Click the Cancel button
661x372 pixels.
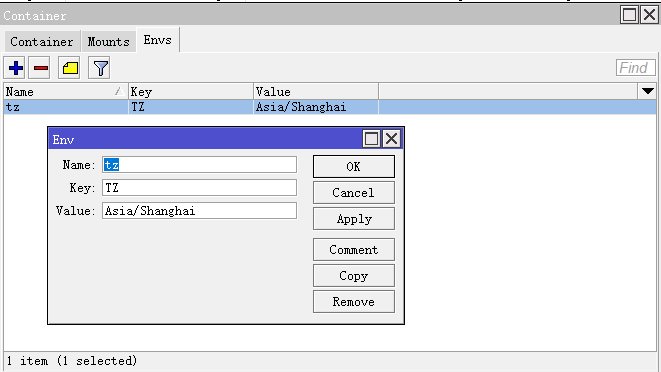354,193
